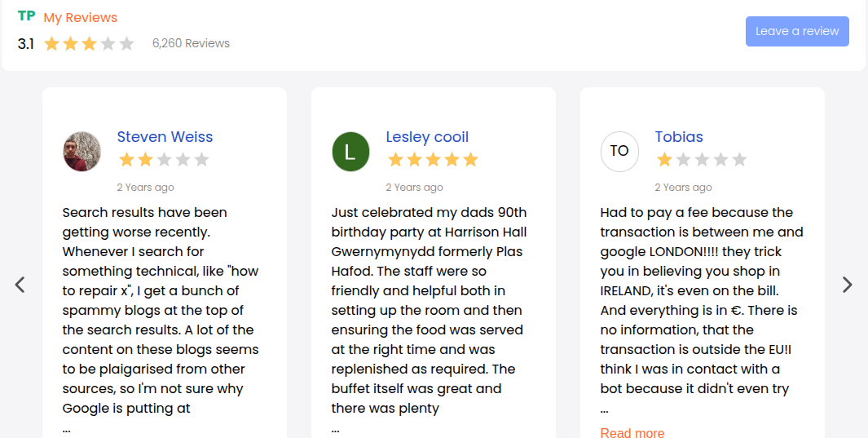The width and height of the screenshot is (868, 438).
Task: Click Lesley cooil's review text about birthday party
Action: click(x=430, y=310)
